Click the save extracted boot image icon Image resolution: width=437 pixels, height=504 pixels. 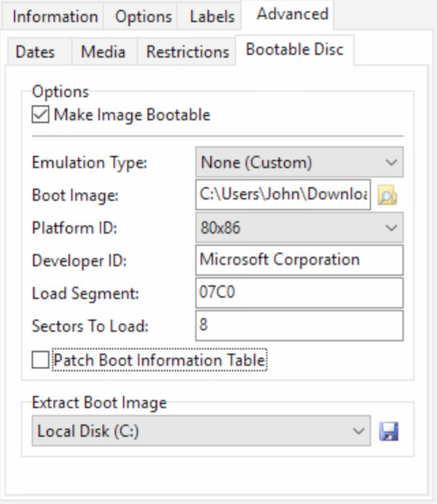tap(389, 431)
